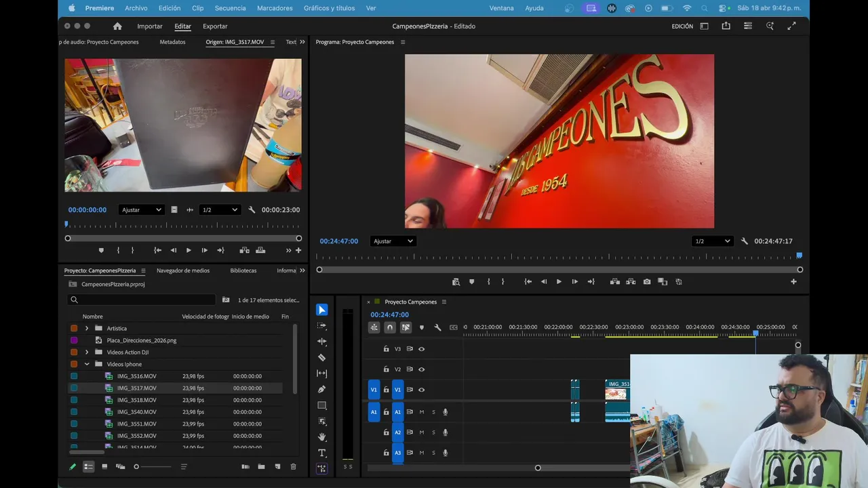
Task: Click the Lift button in Program monitor
Action: (x=615, y=282)
